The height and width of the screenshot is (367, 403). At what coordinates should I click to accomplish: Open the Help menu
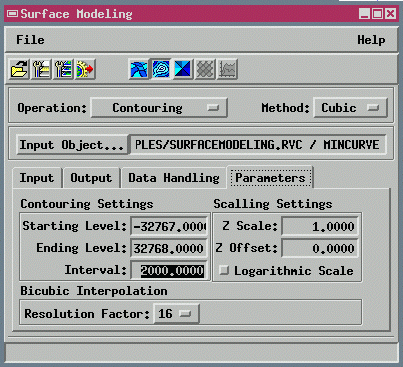point(371,40)
